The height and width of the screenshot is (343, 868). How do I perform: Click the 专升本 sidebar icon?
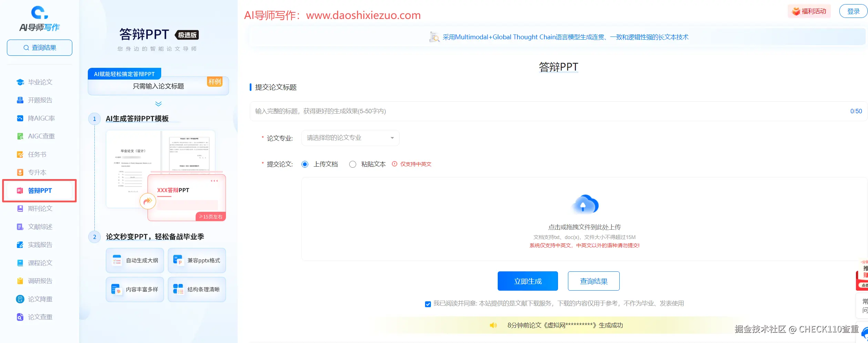click(x=20, y=173)
